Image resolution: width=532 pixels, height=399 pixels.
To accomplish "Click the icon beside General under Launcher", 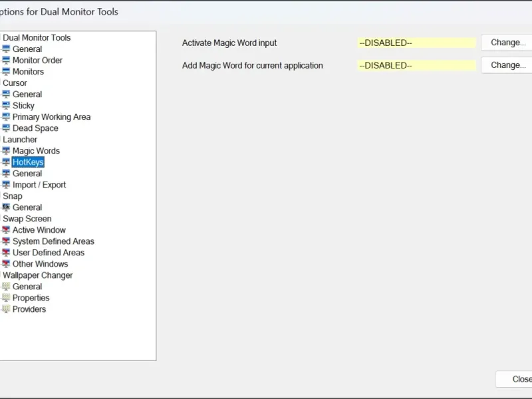I will 6,174.
